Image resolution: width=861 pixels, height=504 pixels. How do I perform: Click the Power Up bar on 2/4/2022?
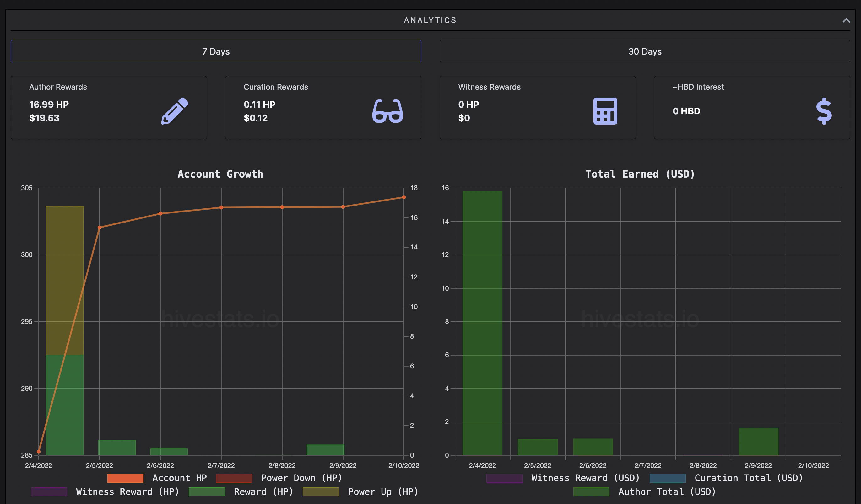coord(65,280)
